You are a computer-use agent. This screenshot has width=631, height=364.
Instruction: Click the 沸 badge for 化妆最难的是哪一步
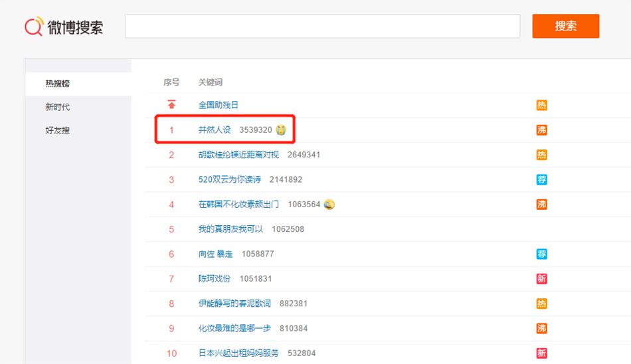tap(541, 328)
